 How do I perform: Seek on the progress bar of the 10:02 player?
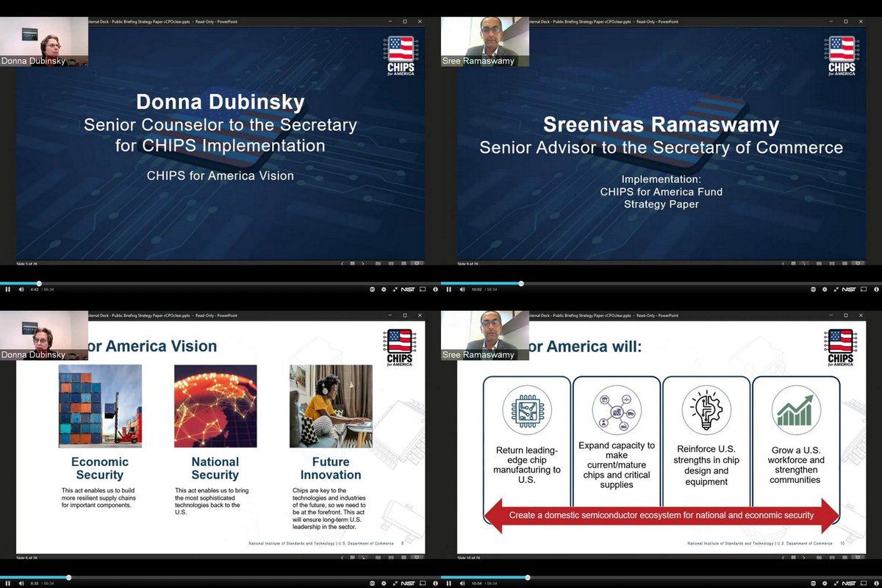coord(661,283)
